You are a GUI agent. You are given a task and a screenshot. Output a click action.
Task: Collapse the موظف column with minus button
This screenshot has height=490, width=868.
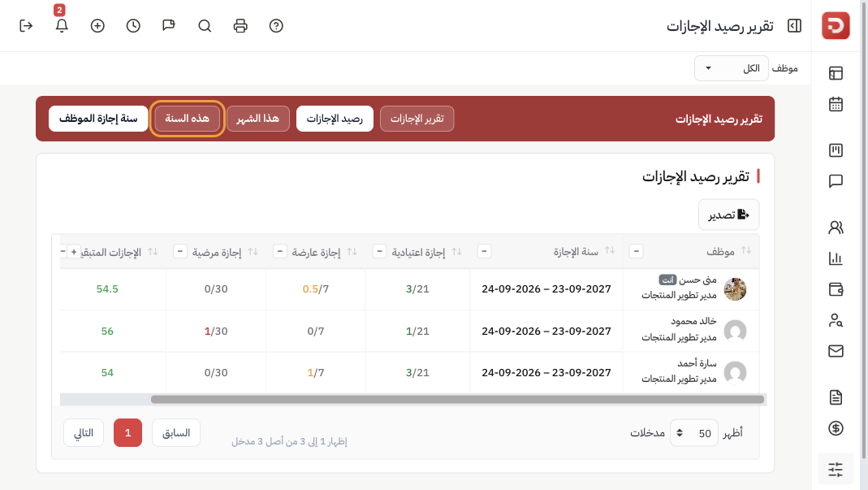[636, 252]
